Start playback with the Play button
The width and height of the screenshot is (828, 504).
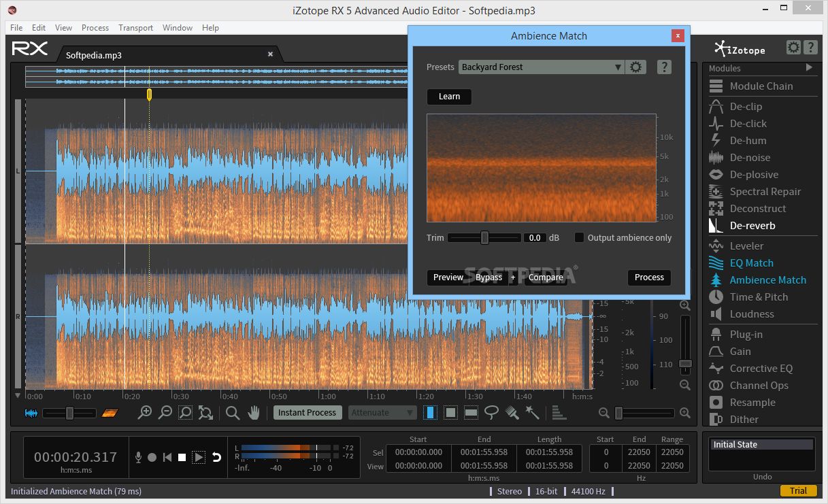(199, 457)
